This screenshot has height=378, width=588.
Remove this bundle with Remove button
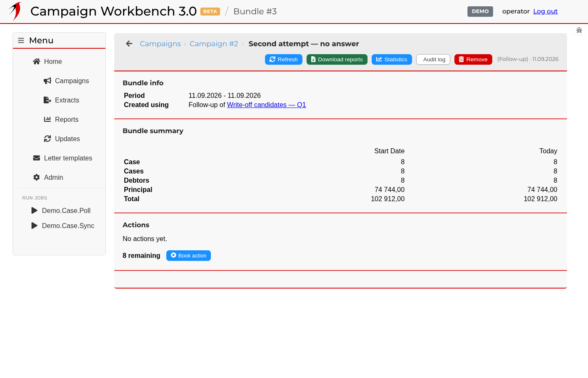[x=473, y=59]
